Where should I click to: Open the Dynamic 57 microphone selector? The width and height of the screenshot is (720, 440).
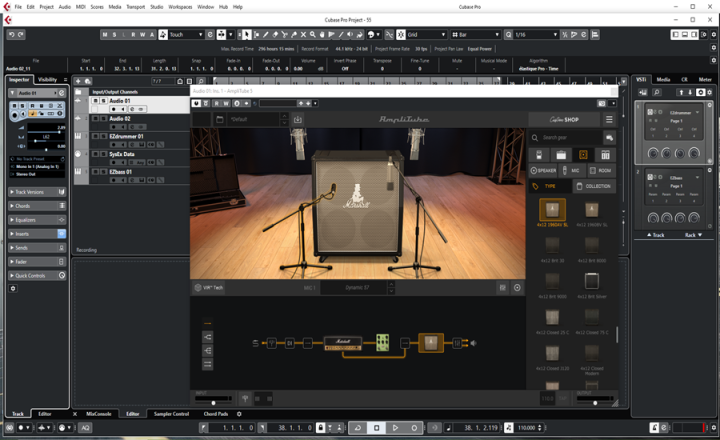[357, 288]
